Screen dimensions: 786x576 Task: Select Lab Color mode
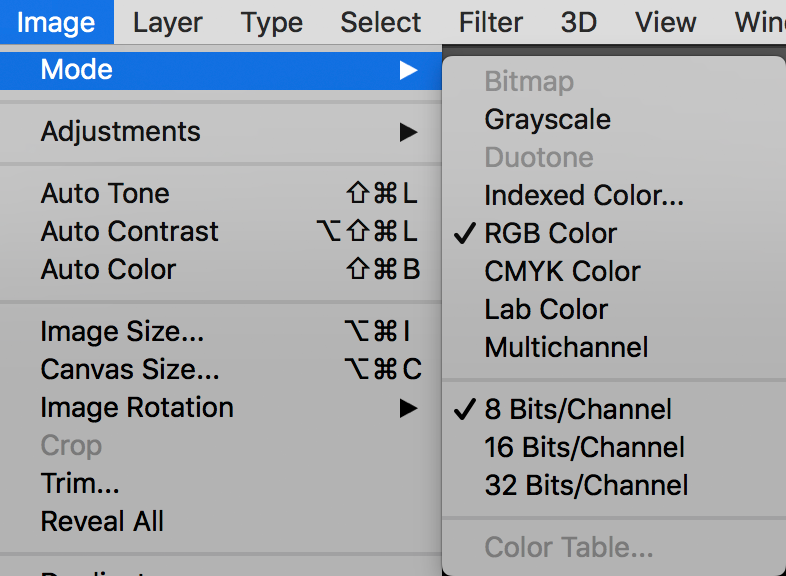pos(546,310)
